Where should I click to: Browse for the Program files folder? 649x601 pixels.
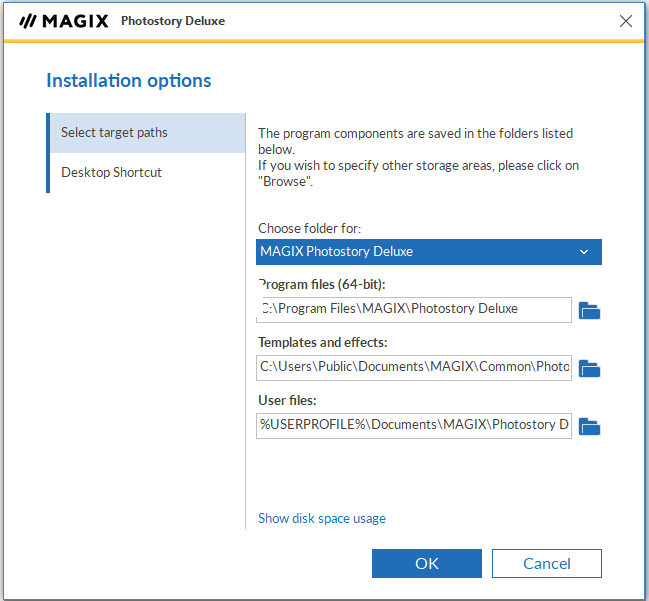589,310
